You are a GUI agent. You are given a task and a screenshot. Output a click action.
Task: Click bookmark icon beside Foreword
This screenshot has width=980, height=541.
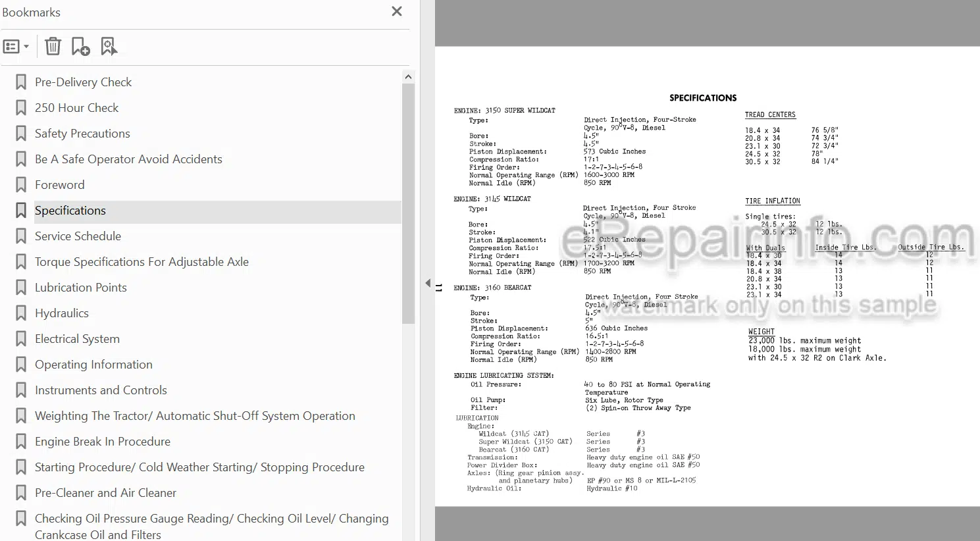(21, 185)
